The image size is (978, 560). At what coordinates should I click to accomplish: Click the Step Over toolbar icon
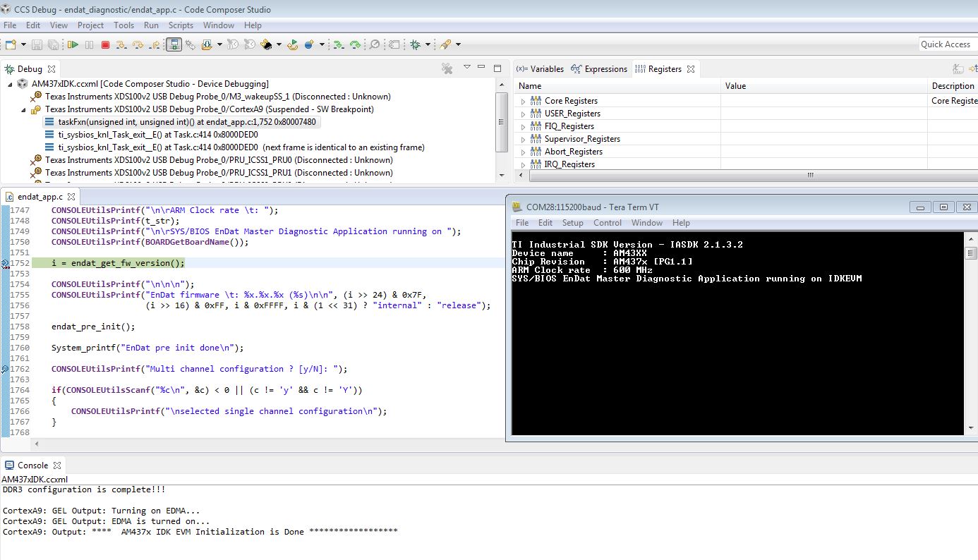(138, 44)
